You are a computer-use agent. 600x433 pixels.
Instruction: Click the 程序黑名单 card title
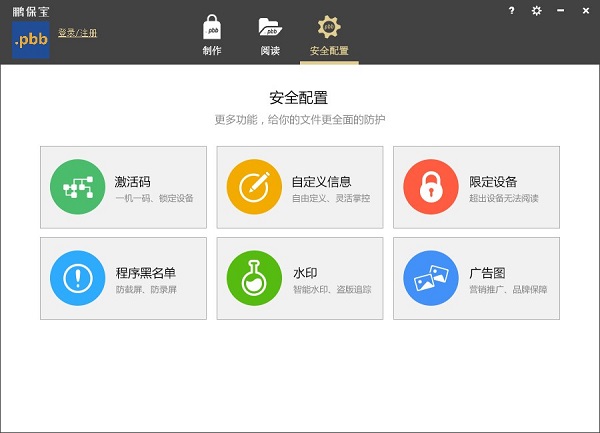point(146,273)
